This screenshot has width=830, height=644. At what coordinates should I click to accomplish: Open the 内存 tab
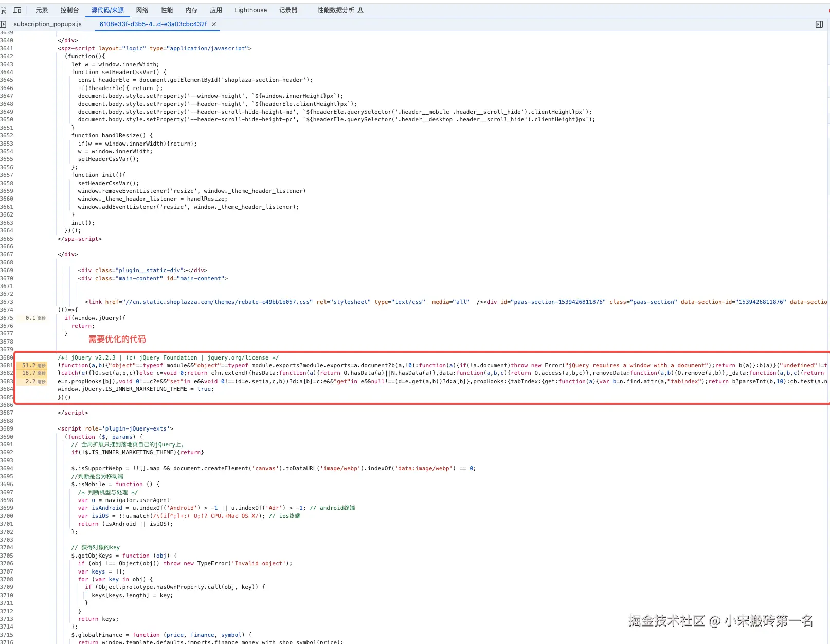(x=191, y=10)
